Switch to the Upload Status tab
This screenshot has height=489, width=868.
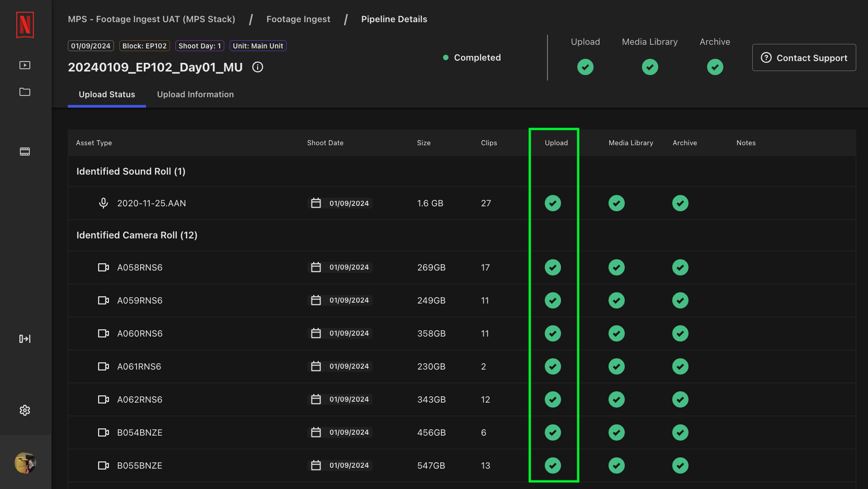(x=107, y=95)
